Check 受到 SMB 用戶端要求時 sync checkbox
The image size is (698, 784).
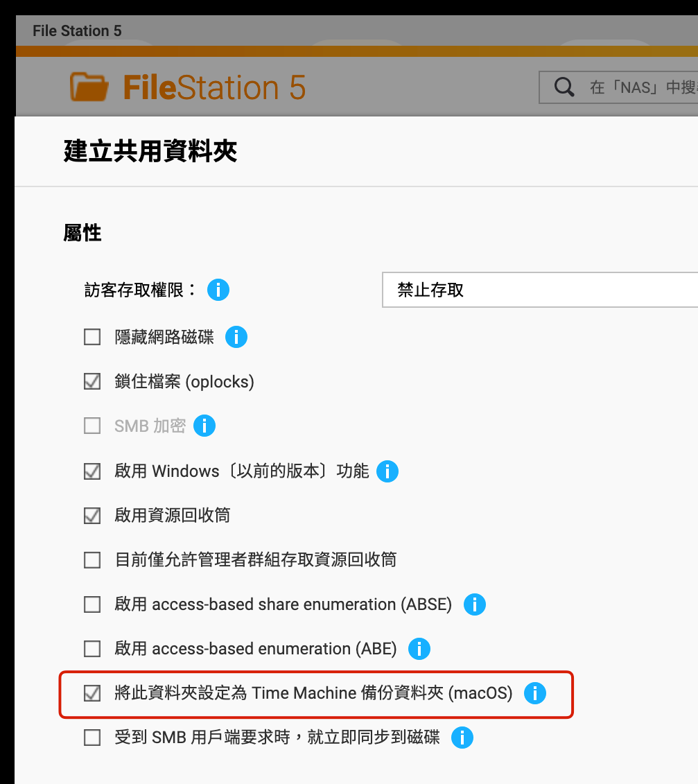92,738
